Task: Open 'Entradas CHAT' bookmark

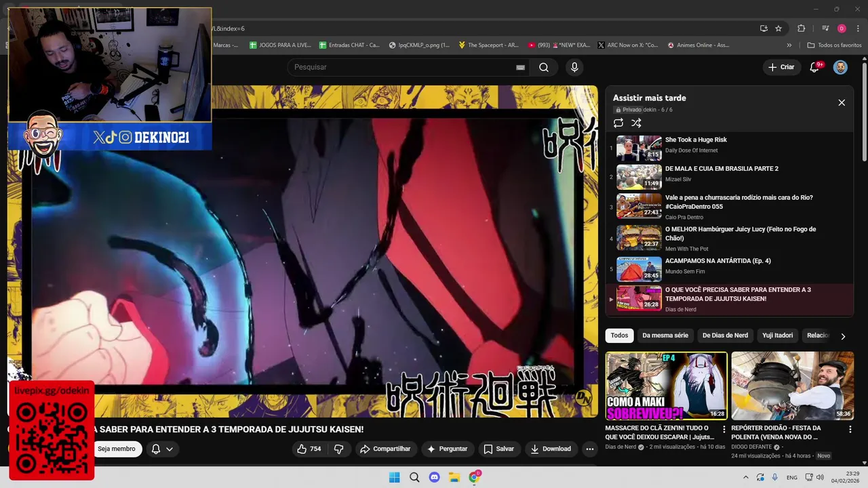Action: [x=349, y=45]
